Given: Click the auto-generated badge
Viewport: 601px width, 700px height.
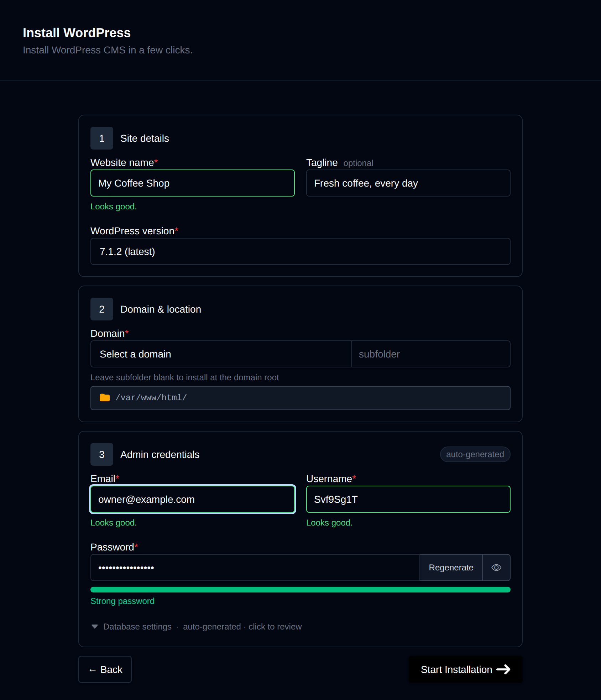Looking at the screenshot, I should click(475, 454).
